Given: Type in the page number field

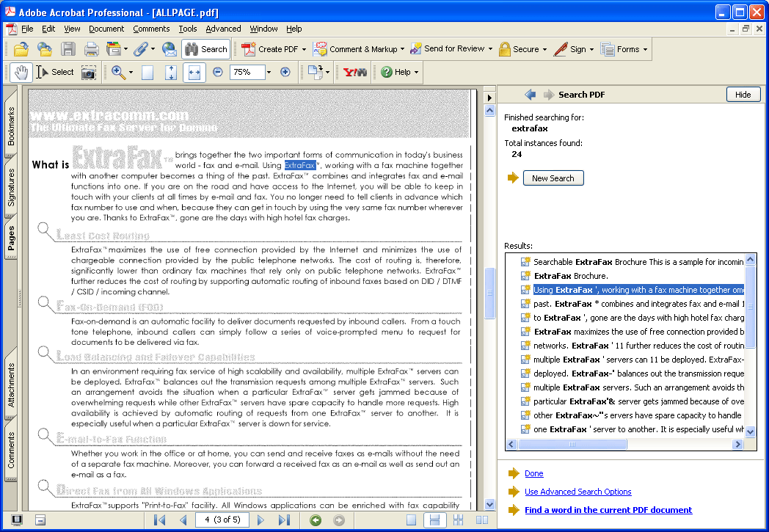Looking at the screenshot, I should pyautogui.click(x=222, y=520).
